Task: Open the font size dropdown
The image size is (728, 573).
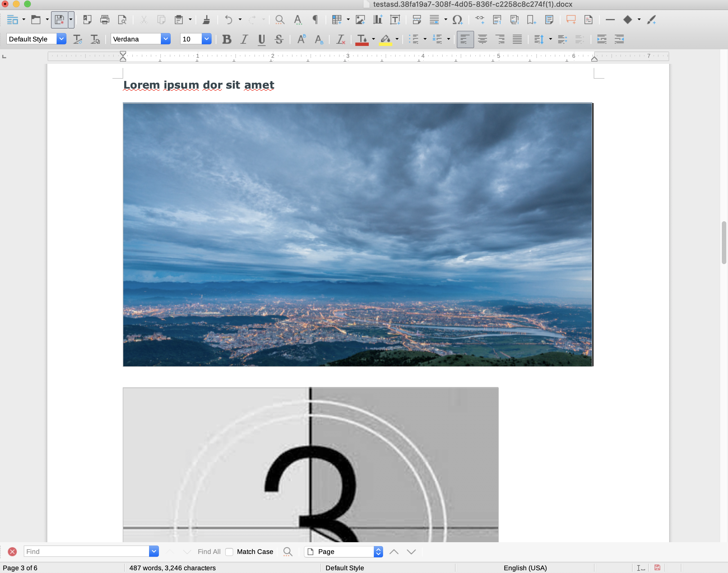Action: (x=207, y=39)
